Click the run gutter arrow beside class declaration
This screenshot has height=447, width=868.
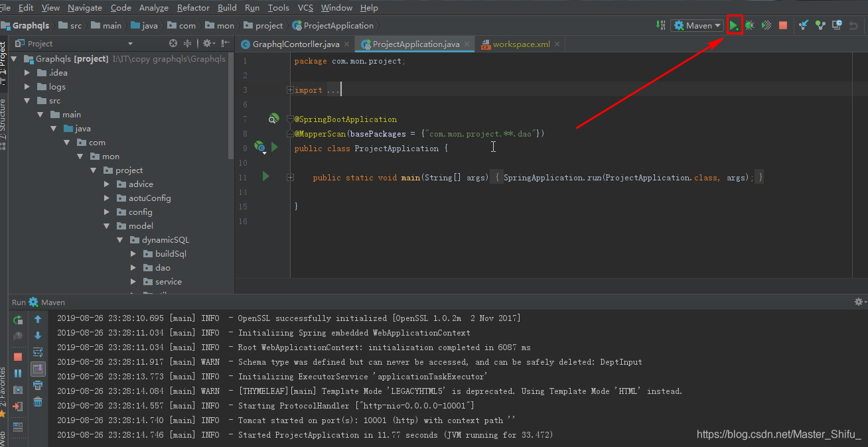pyautogui.click(x=274, y=147)
